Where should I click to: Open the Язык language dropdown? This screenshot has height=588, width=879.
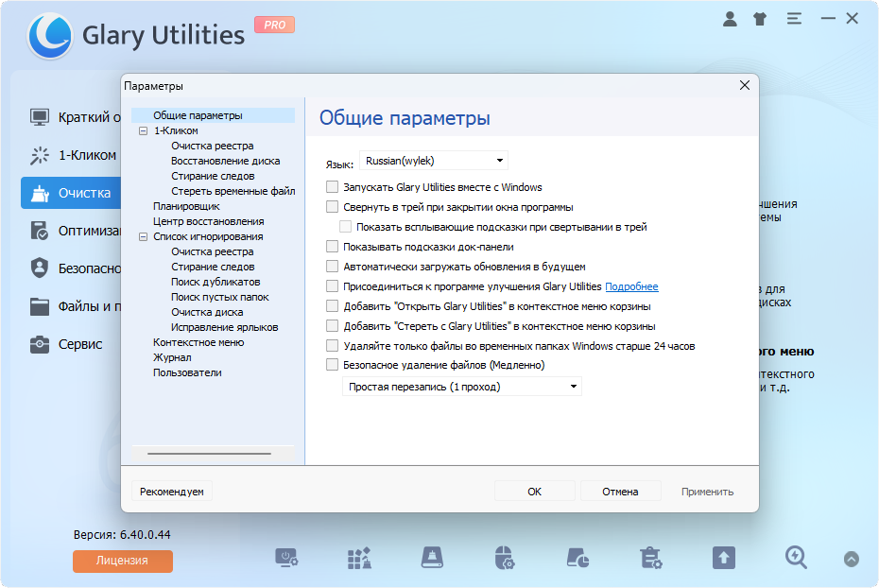point(433,161)
